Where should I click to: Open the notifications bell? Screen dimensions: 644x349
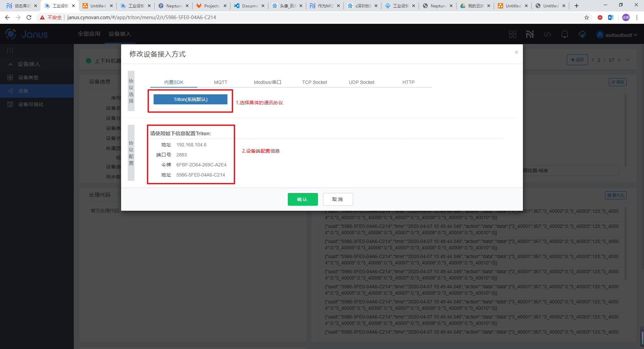565,34
